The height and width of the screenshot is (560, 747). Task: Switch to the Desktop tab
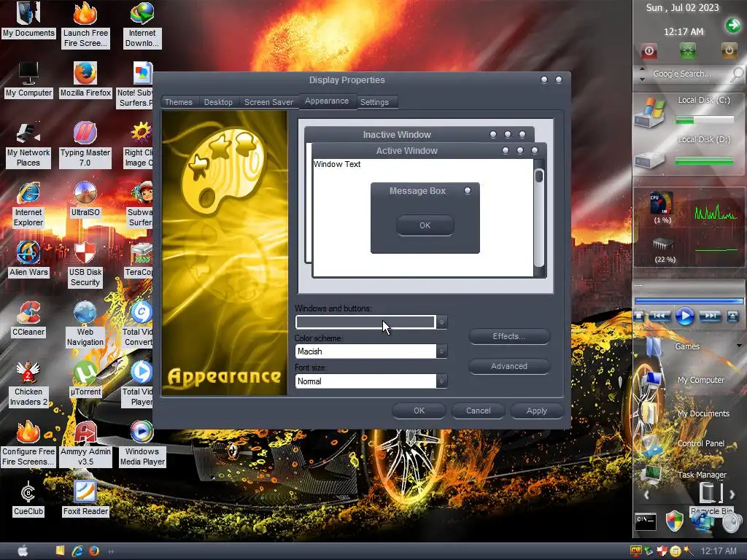point(218,102)
